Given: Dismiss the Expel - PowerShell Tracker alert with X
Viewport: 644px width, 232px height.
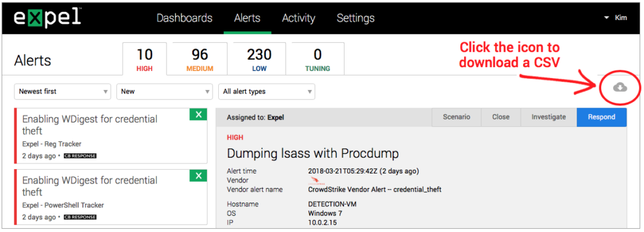Looking at the screenshot, I should [x=198, y=176].
